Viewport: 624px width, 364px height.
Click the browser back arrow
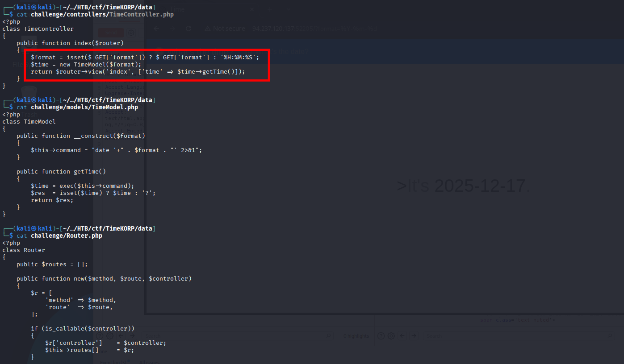(156, 29)
